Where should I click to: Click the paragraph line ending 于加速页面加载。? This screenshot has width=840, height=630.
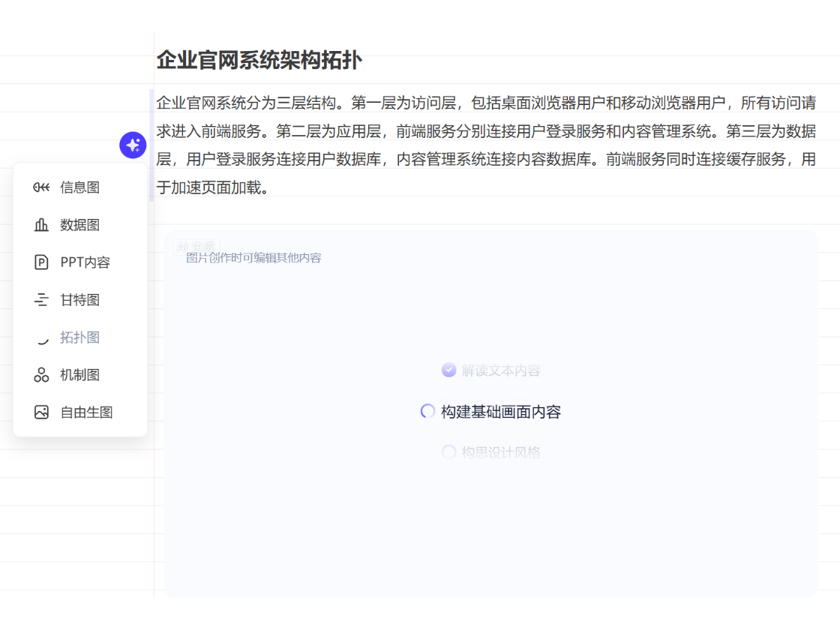pyautogui.click(x=212, y=187)
